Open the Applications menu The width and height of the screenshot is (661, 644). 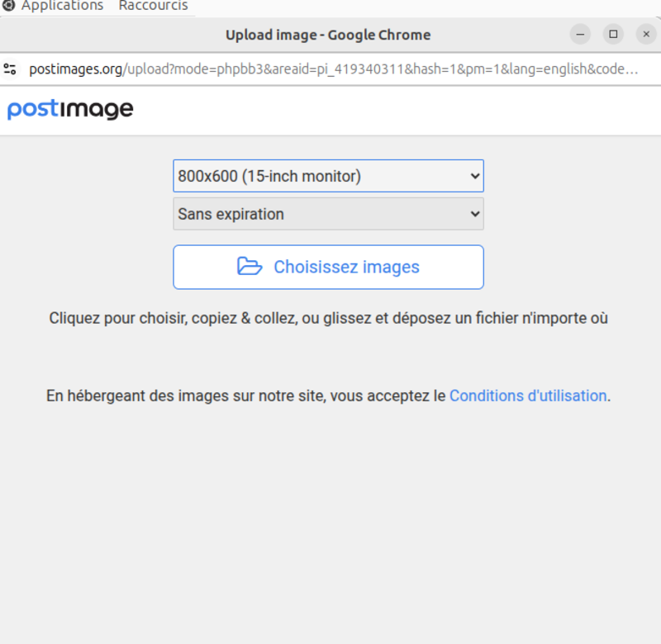tap(63, 6)
